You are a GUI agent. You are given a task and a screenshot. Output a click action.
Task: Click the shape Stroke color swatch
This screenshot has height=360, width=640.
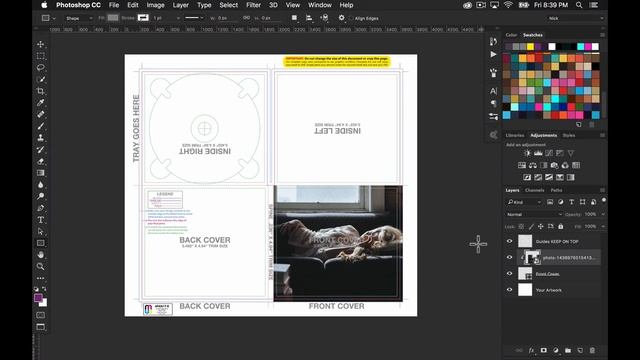point(143,18)
